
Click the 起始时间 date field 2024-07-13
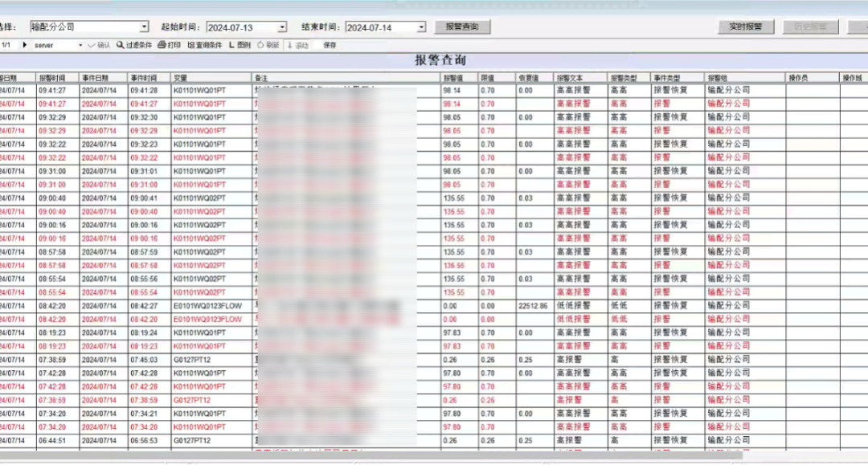pyautogui.click(x=242, y=27)
